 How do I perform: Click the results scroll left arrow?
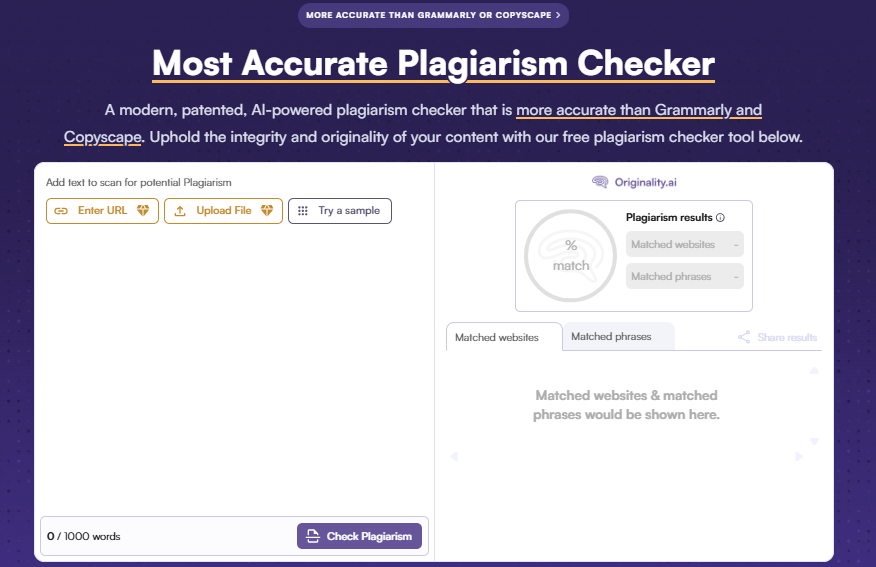(454, 456)
